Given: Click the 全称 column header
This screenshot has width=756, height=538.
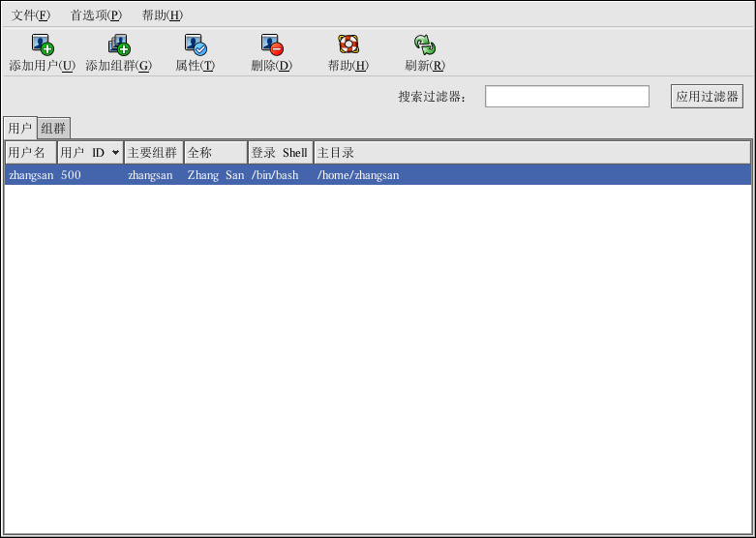Looking at the screenshot, I should [x=215, y=153].
